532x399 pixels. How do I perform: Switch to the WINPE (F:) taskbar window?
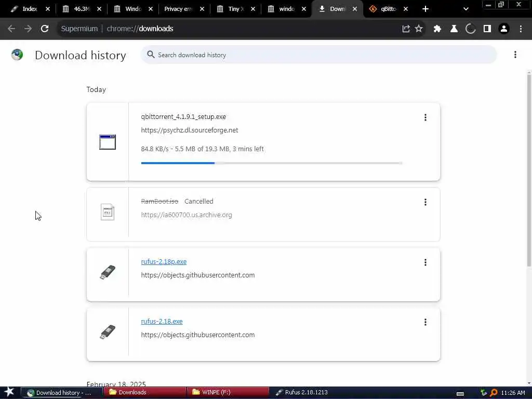point(229,393)
